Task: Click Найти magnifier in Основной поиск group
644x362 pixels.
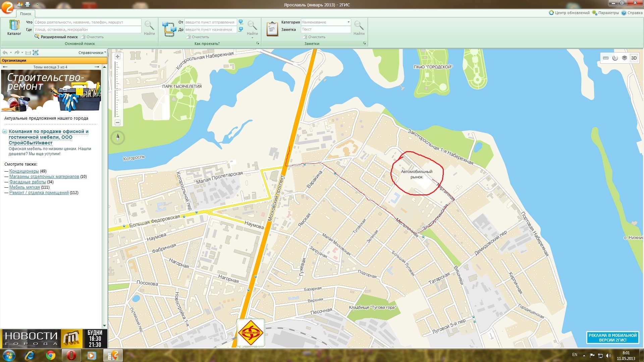Action: click(x=149, y=27)
